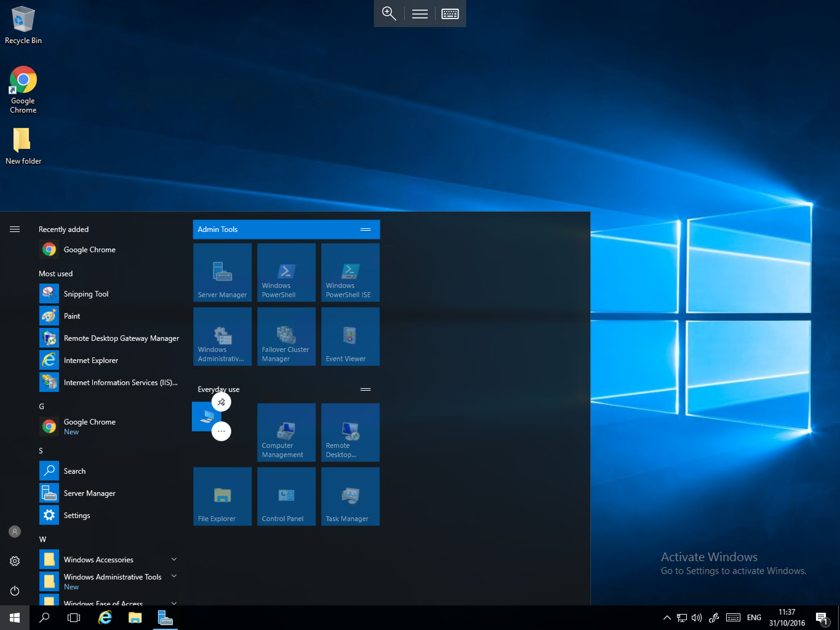Image resolution: width=840 pixels, height=630 pixels.
Task: Expand the Windows Administrative Tools folder
Action: point(110,581)
